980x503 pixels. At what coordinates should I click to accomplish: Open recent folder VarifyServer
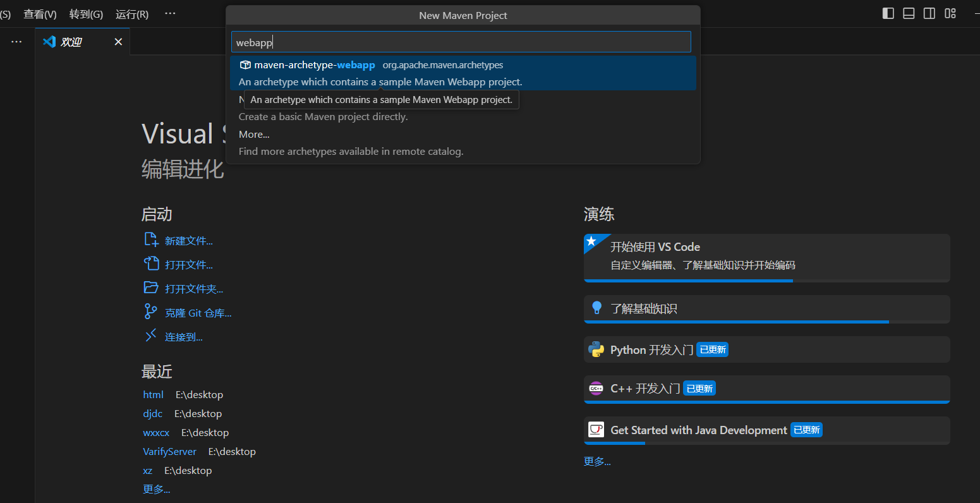click(169, 451)
